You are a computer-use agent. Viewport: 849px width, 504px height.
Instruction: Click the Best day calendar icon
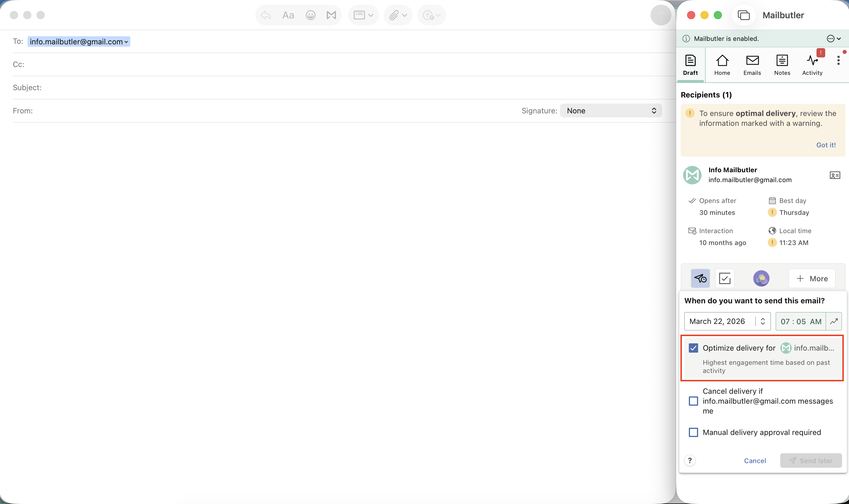tap(772, 201)
